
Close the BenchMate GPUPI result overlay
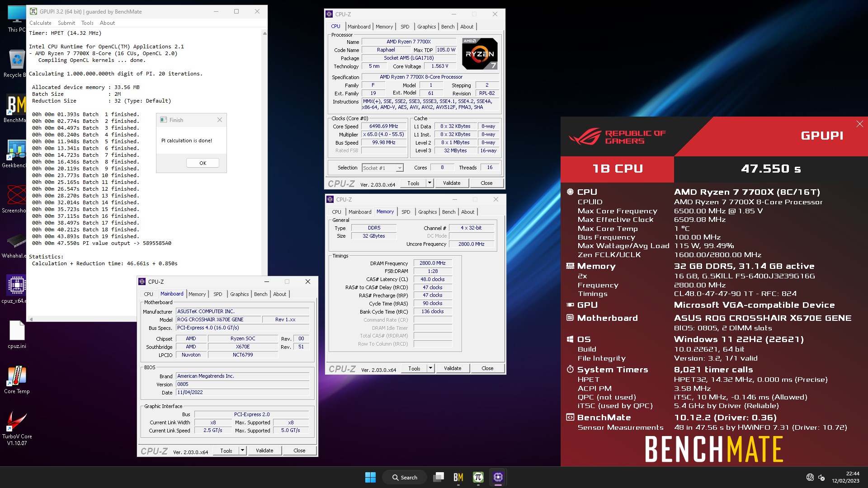coord(859,124)
